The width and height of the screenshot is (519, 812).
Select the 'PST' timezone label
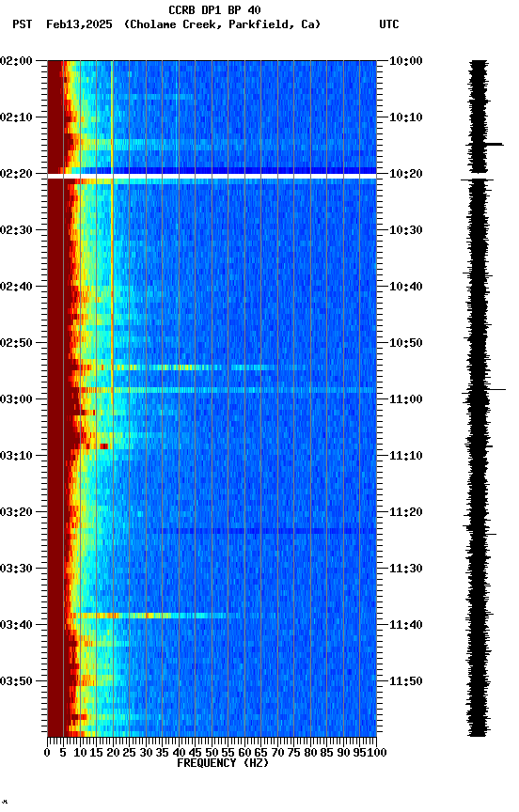23,24
